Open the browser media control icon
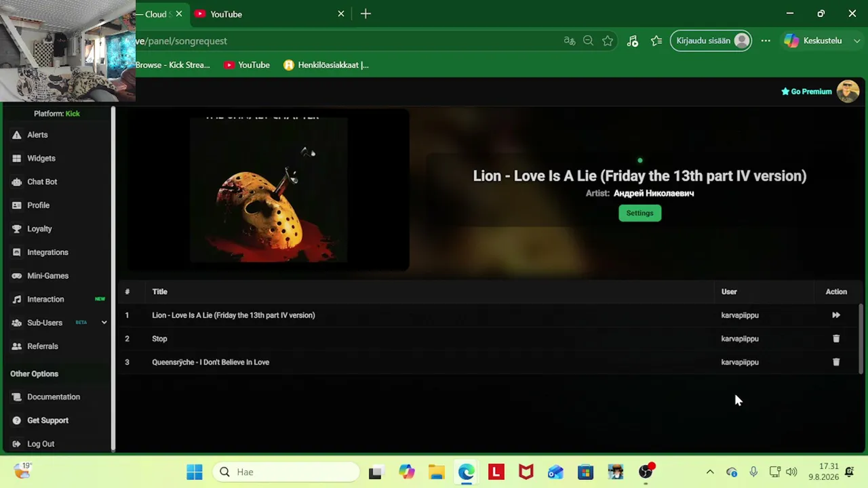The width and height of the screenshot is (868, 488). 633,41
